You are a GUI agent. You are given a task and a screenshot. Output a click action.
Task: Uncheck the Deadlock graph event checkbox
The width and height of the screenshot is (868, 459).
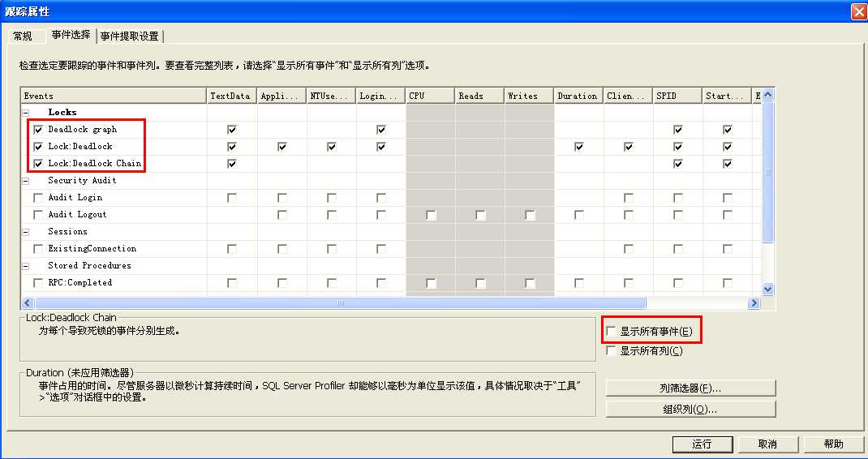pyautogui.click(x=38, y=130)
